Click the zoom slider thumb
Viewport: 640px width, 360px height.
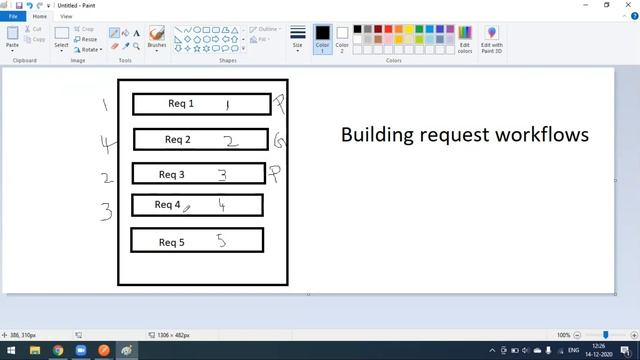tap(606, 335)
